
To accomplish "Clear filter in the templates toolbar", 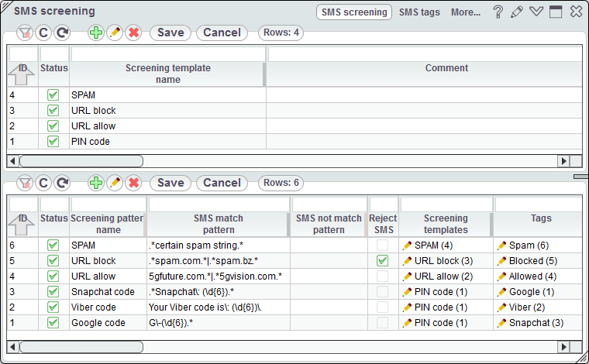I will 25,33.
